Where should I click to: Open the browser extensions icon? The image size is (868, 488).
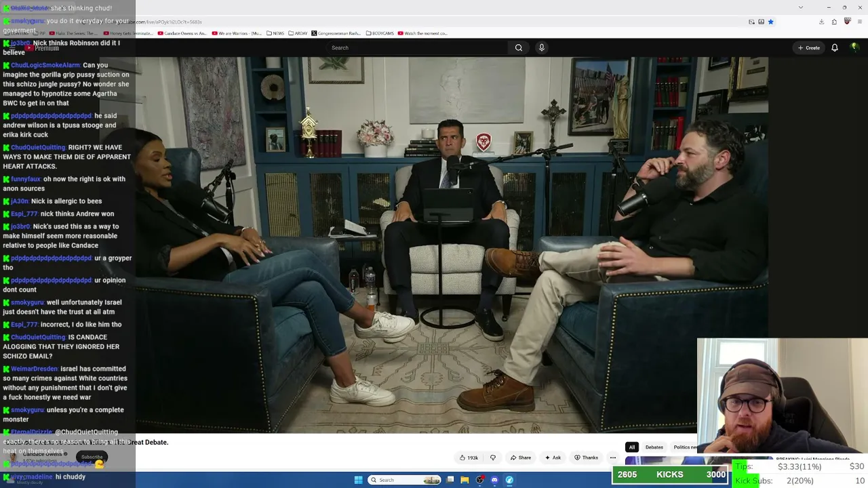834,22
